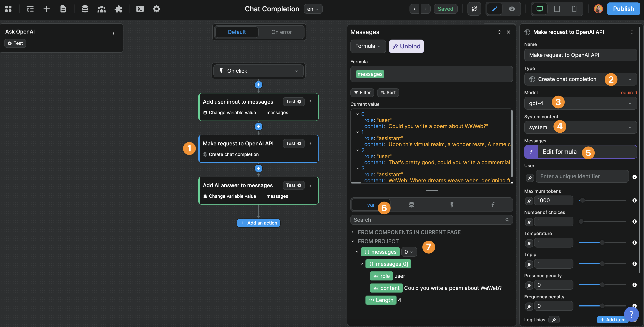
Task: Click the Publish button
Action: coord(623,9)
